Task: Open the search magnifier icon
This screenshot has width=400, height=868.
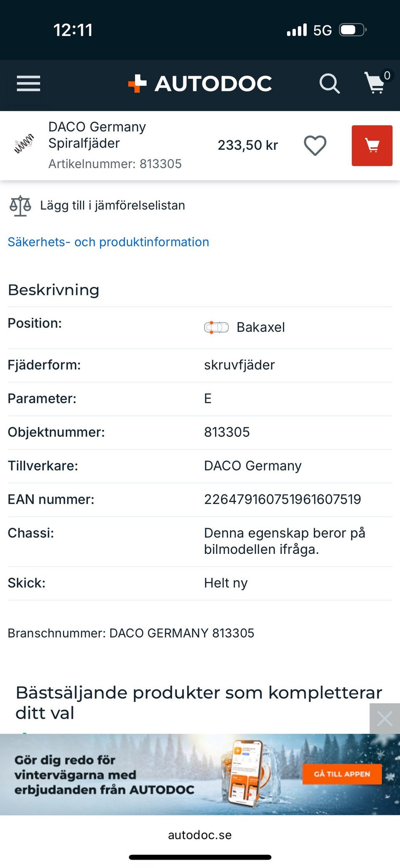Action: (329, 83)
